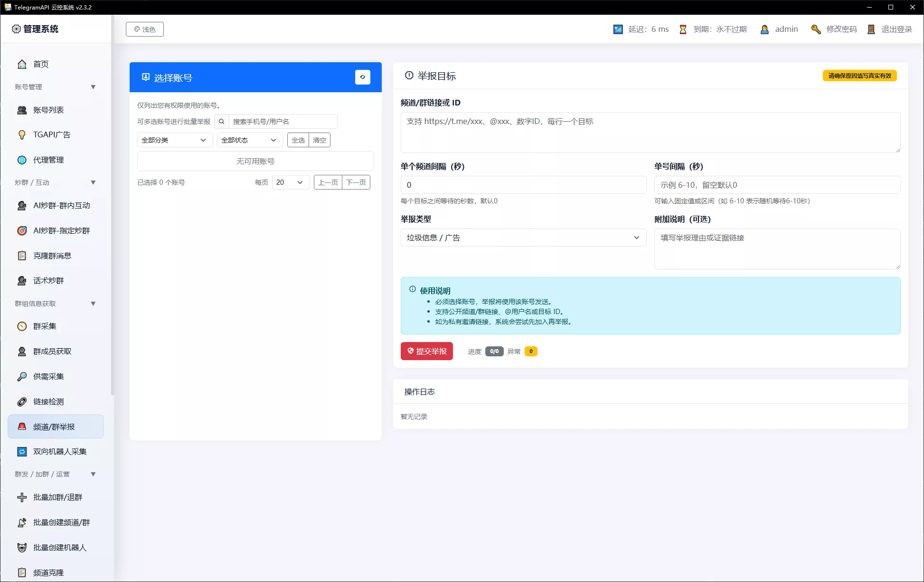Click the yellow 请确保原因填写真实有效 badge

pyautogui.click(x=859, y=76)
